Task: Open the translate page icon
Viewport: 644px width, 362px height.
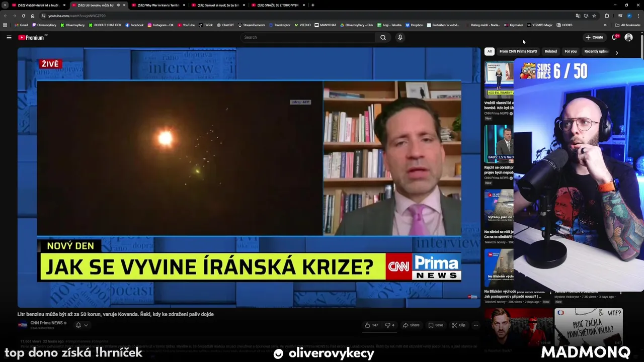Action: [x=578, y=16]
